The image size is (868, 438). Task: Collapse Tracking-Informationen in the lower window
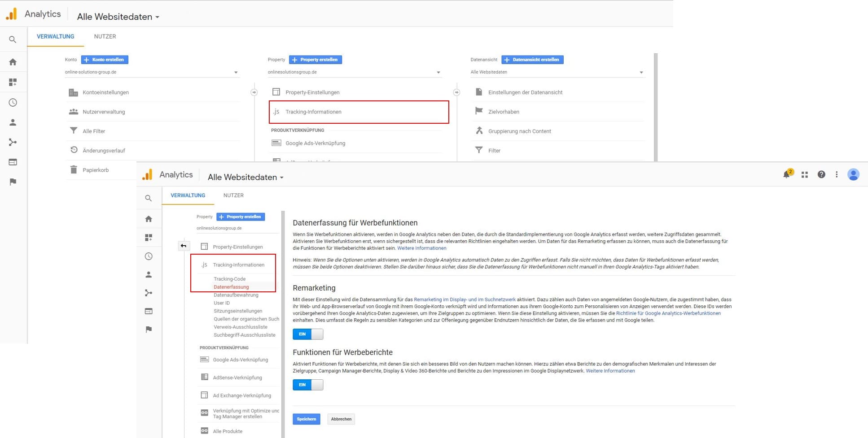[x=238, y=265]
